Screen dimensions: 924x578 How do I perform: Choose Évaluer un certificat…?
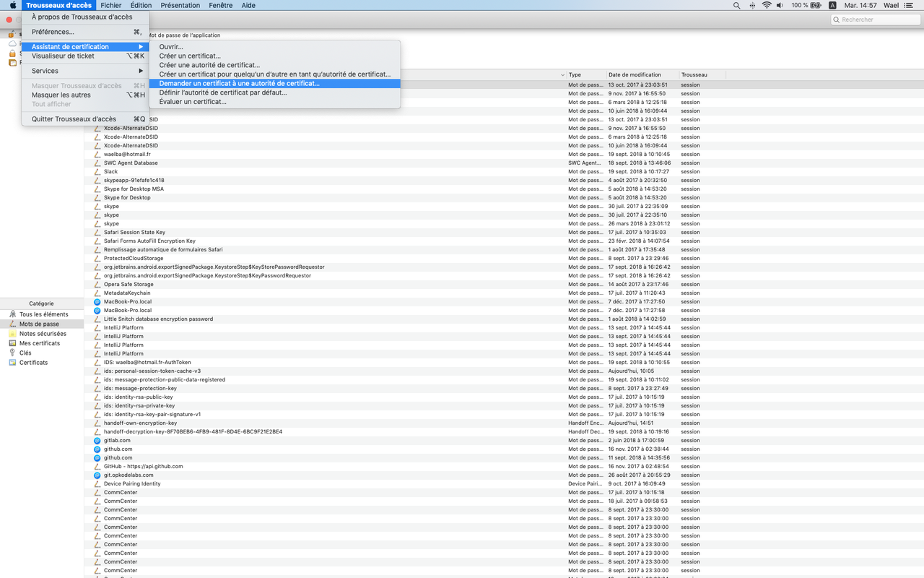click(274, 101)
